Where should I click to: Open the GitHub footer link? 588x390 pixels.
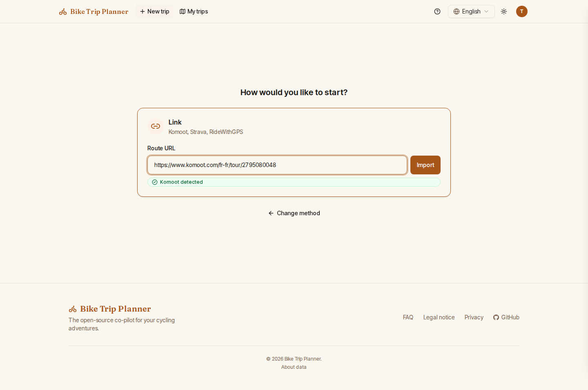point(506,317)
